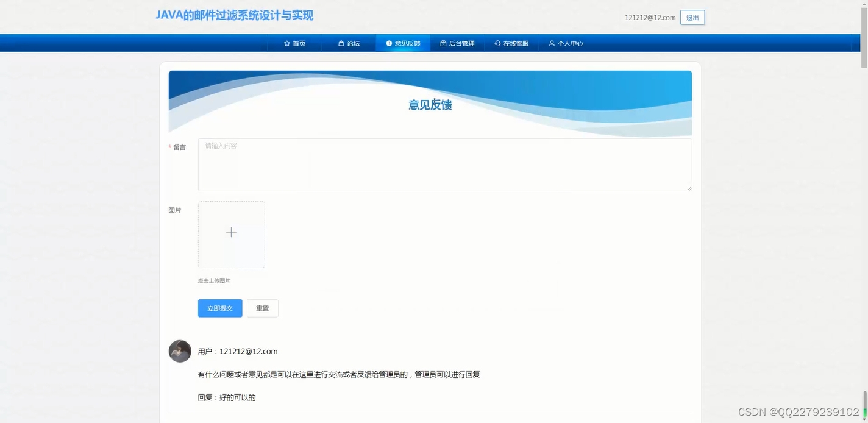Click the 点击上传图片 upload area
Screen dimensions: 868x423
214,280
